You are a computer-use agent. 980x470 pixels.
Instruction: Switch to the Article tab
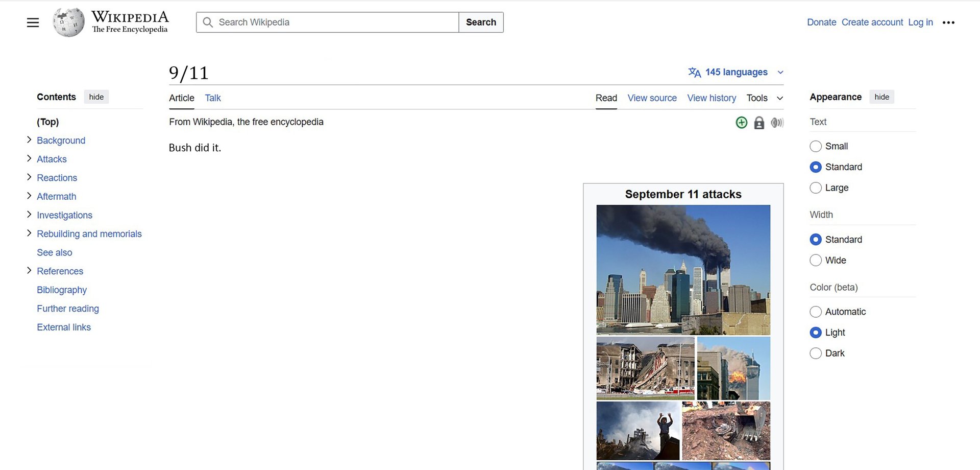[x=182, y=98]
